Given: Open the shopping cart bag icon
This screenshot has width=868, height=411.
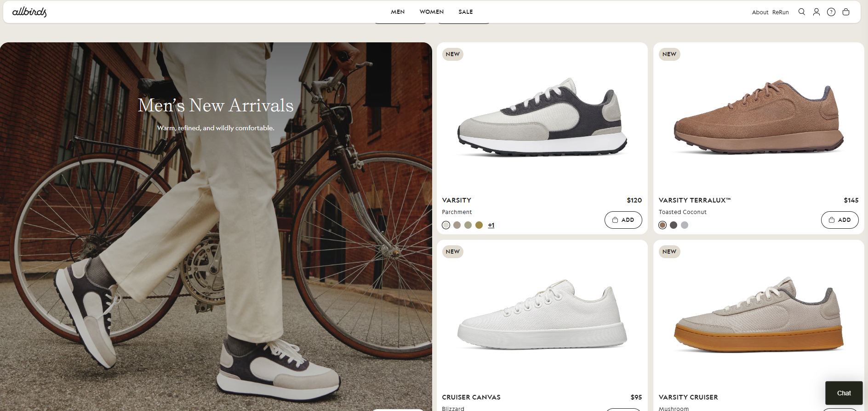Looking at the screenshot, I should [x=845, y=12].
